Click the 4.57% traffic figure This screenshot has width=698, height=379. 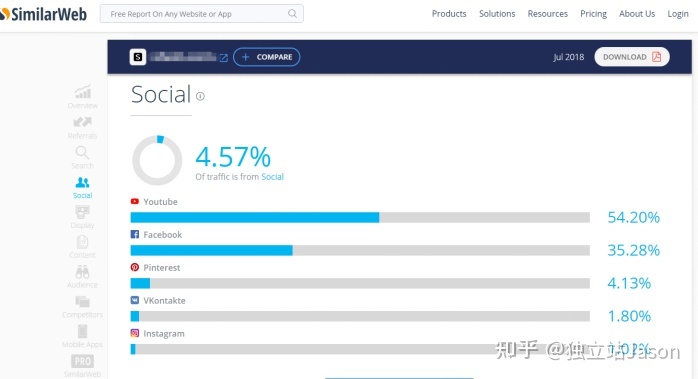[233, 157]
